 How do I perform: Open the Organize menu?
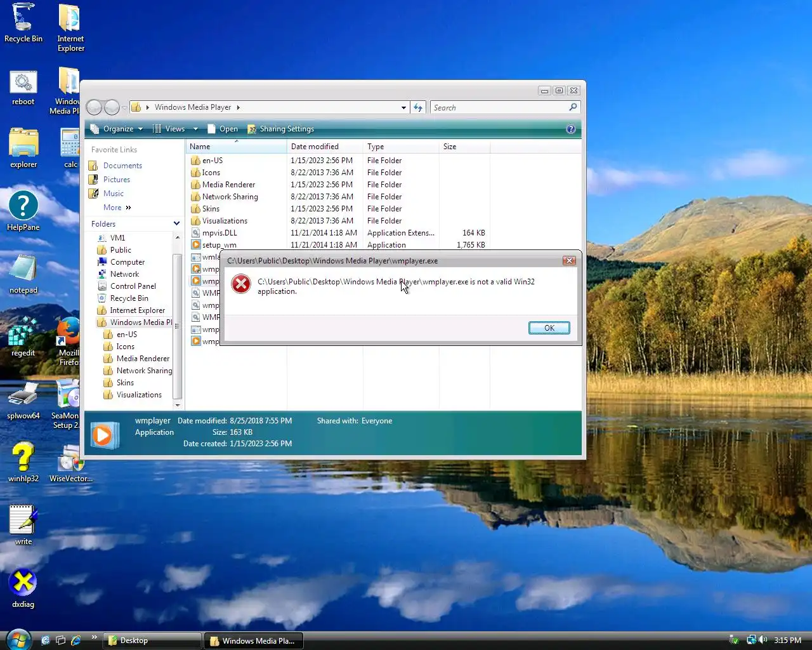coord(117,129)
